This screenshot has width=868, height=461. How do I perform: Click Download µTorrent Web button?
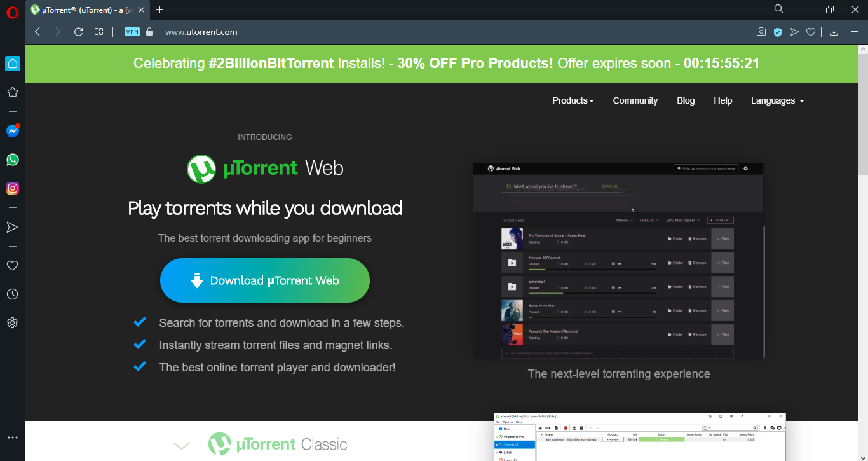click(265, 280)
